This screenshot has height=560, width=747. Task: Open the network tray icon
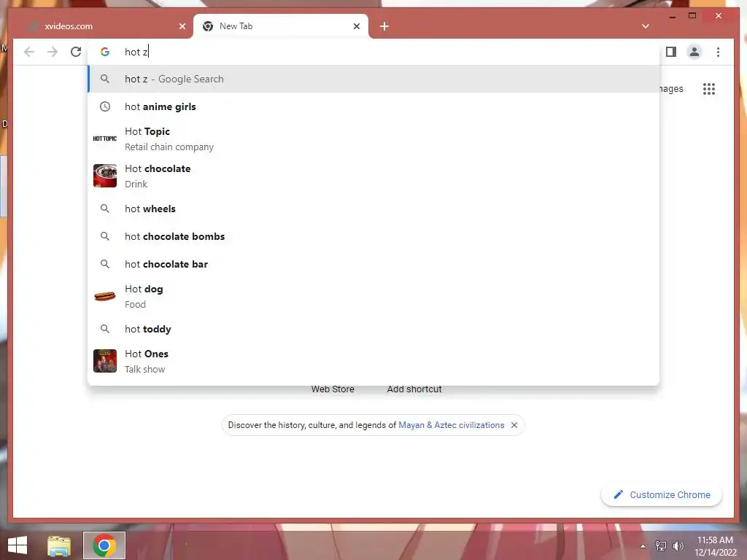coord(660,546)
